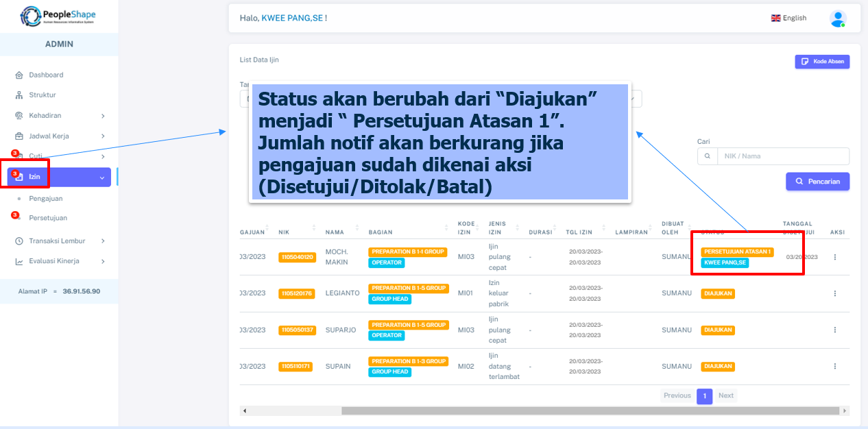
Task: Expand the Evaluasi Kinerja menu
Action: click(59, 261)
